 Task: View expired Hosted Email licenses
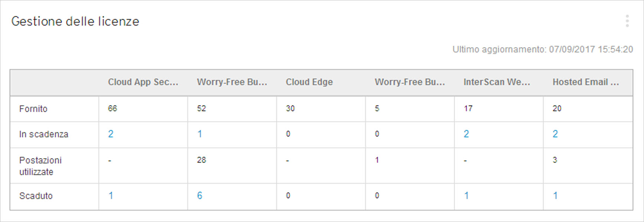click(555, 196)
